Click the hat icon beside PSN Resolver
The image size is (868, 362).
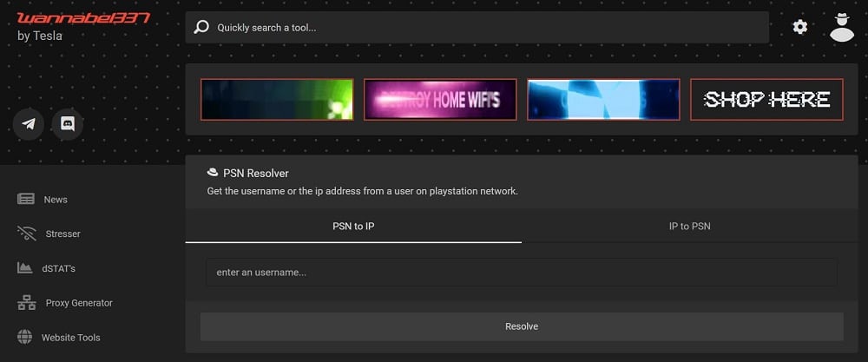pyautogui.click(x=213, y=173)
